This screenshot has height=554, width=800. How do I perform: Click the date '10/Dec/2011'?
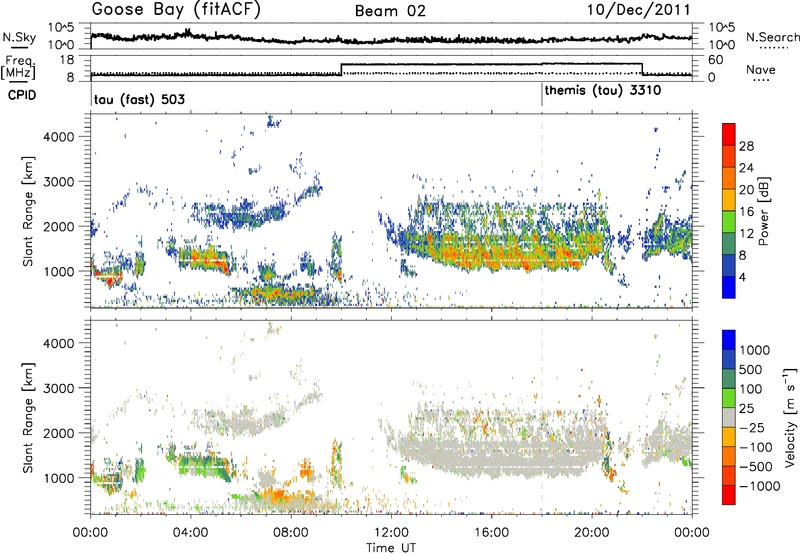(638, 10)
